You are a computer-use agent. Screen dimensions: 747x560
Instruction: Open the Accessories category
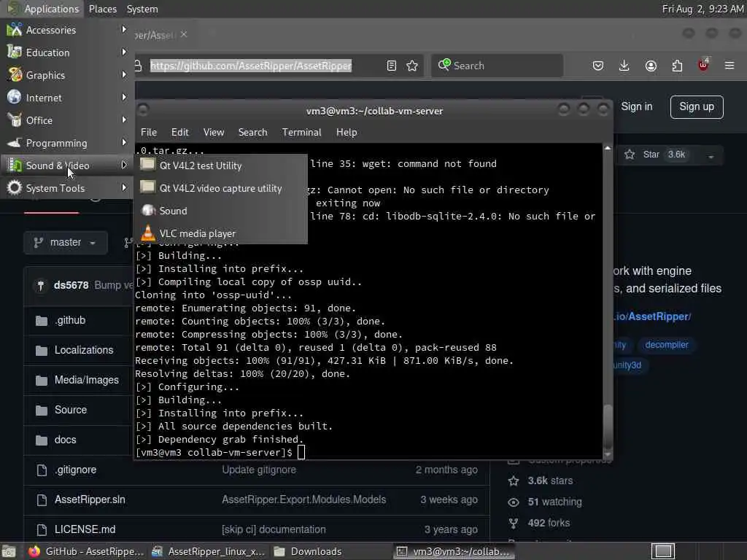(x=66, y=30)
